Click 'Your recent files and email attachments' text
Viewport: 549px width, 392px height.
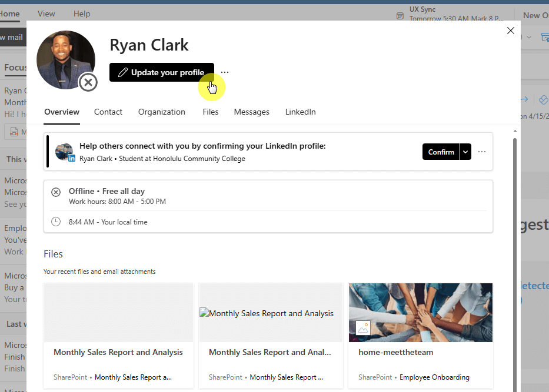pyautogui.click(x=99, y=272)
